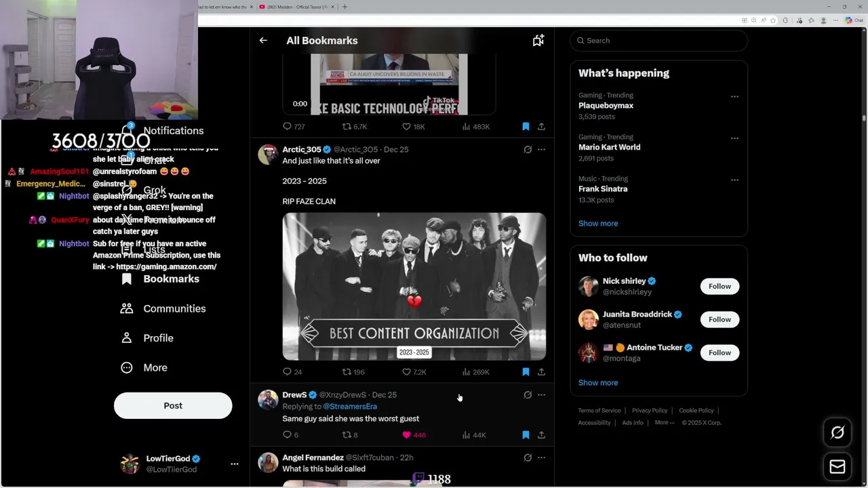
Task: Open Profile in the sidebar
Action: click(147, 338)
